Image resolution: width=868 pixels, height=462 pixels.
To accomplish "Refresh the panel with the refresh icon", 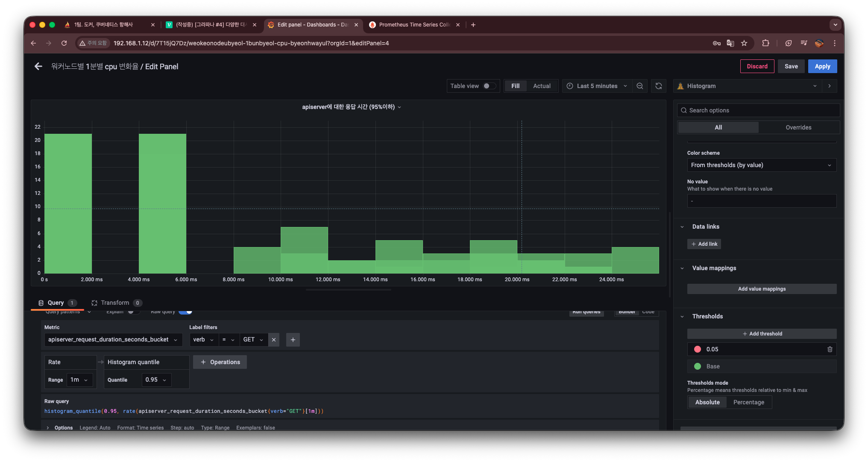I will 659,86.
